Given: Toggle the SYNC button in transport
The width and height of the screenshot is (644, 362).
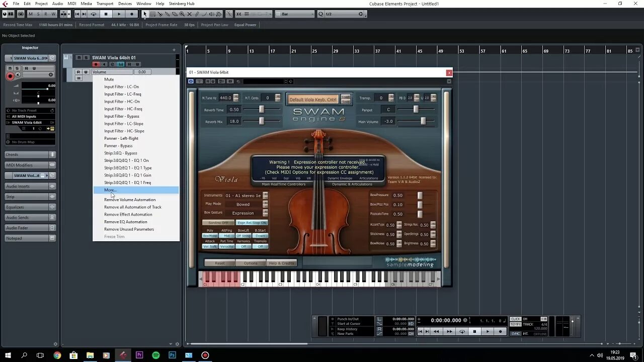Looking at the screenshot, I should point(515,333).
